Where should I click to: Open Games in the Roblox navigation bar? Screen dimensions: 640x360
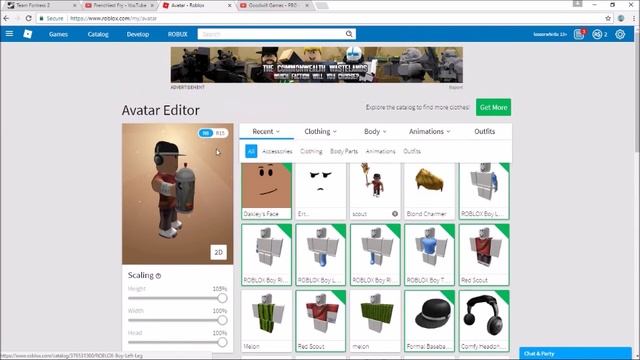coord(58,34)
